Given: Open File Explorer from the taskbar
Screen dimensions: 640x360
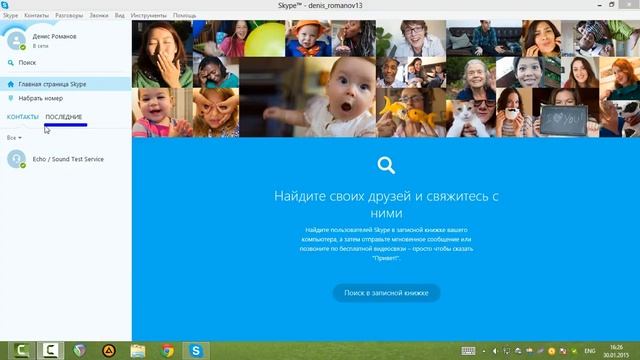Looking at the screenshot, I should [138, 351].
